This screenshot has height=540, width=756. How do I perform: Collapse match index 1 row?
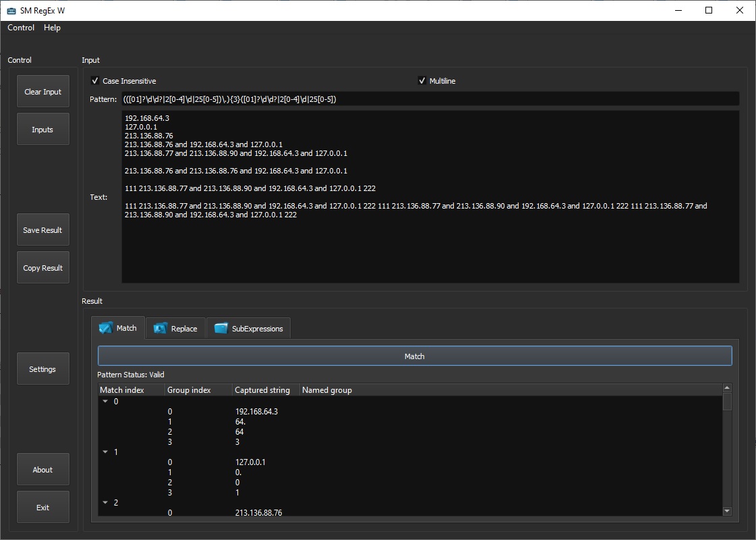point(105,452)
